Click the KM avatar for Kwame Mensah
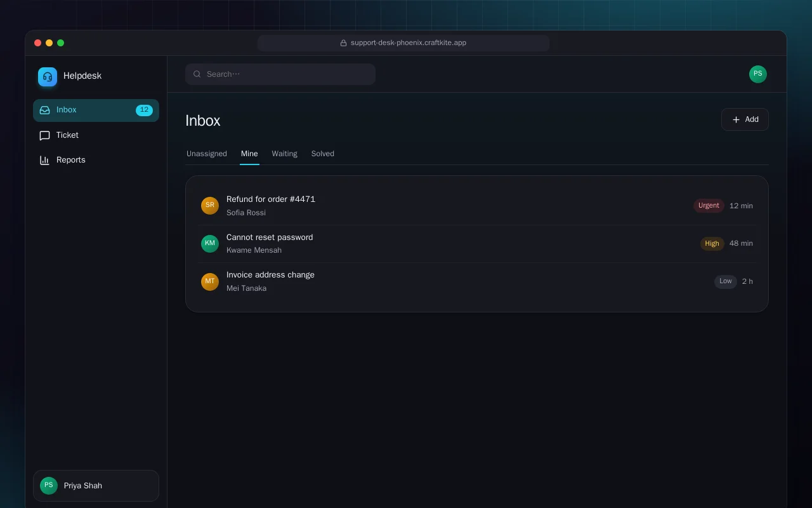The height and width of the screenshot is (508, 812). click(210, 243)
